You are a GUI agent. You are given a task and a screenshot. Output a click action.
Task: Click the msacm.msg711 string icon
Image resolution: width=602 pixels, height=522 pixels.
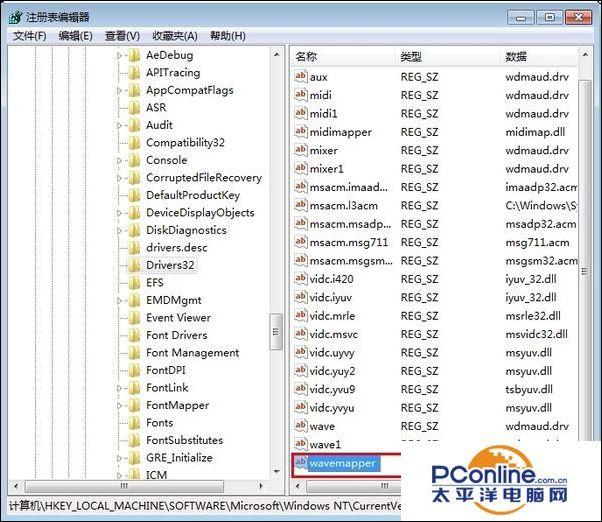point(301,242)
